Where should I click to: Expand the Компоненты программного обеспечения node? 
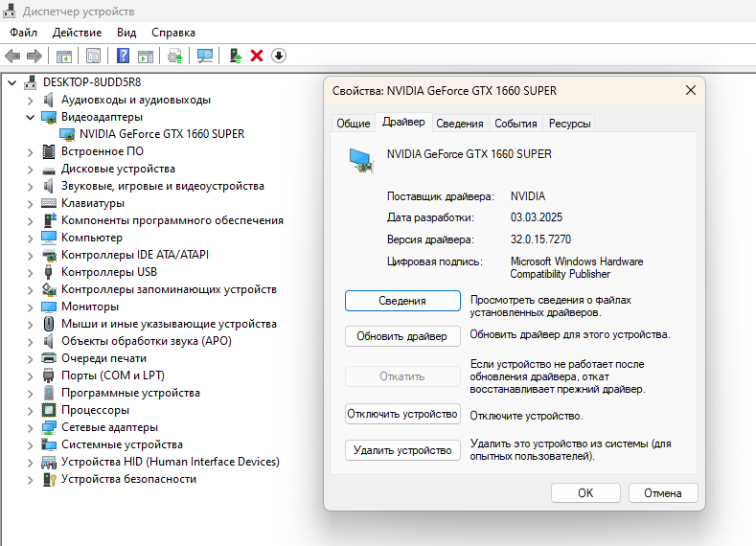point(31,220)
